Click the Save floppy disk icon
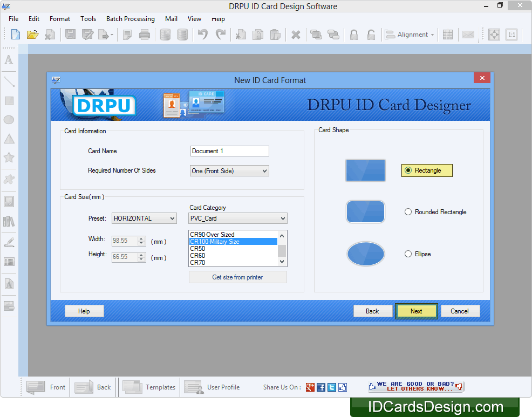 pos(70,35)
